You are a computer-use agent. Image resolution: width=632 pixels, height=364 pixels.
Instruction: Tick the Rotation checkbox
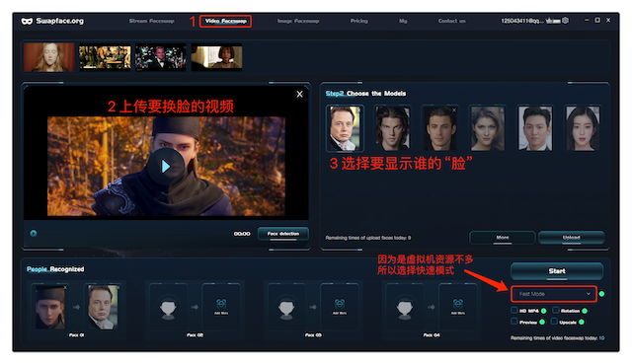point(556,310)
